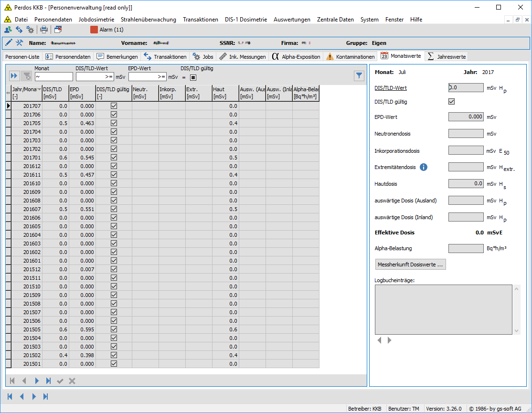Toggle the DIS/TLD gültig filter checkbox

click(x=193, y=77)
